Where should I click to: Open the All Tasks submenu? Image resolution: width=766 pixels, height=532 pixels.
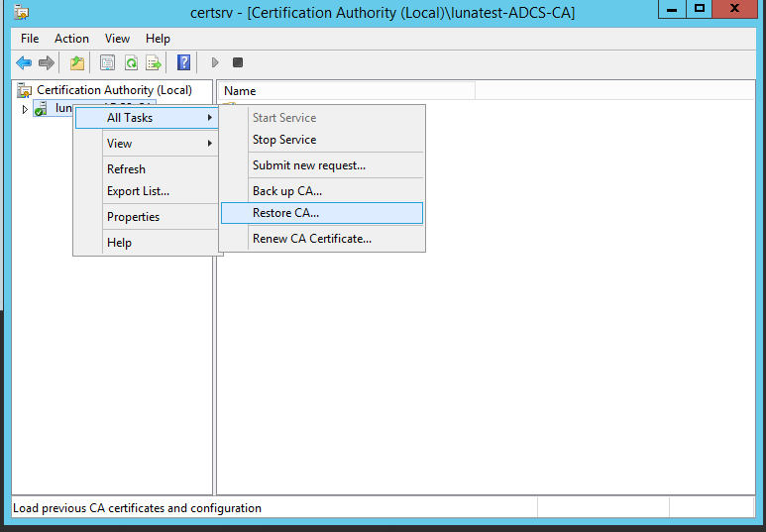click(x=147, y=118)
